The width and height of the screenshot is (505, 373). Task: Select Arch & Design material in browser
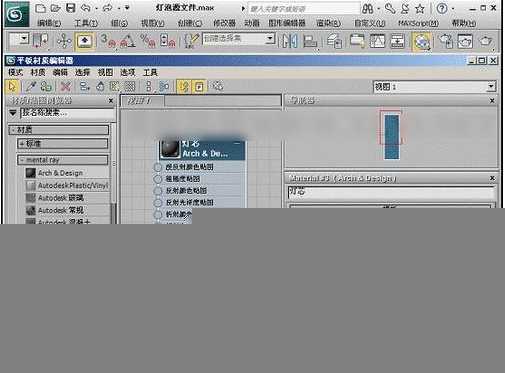pos(67,173)
